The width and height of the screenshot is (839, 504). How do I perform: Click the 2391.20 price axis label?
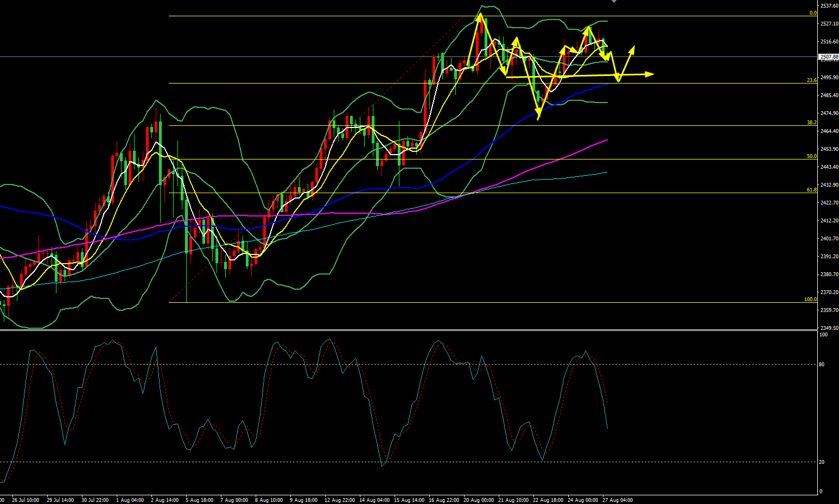point(830,257)
